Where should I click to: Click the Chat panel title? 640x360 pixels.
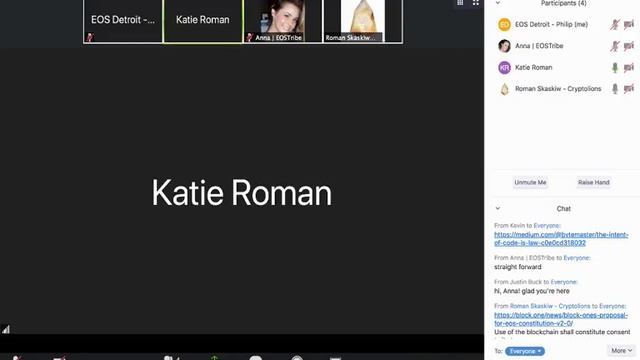[x=564, y=209]
